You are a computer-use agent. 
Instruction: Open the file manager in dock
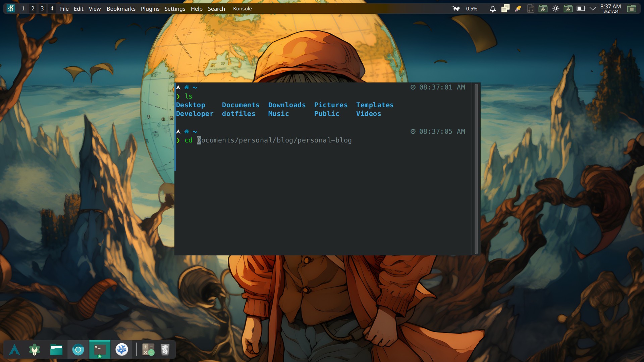click(x=56, y=350)
